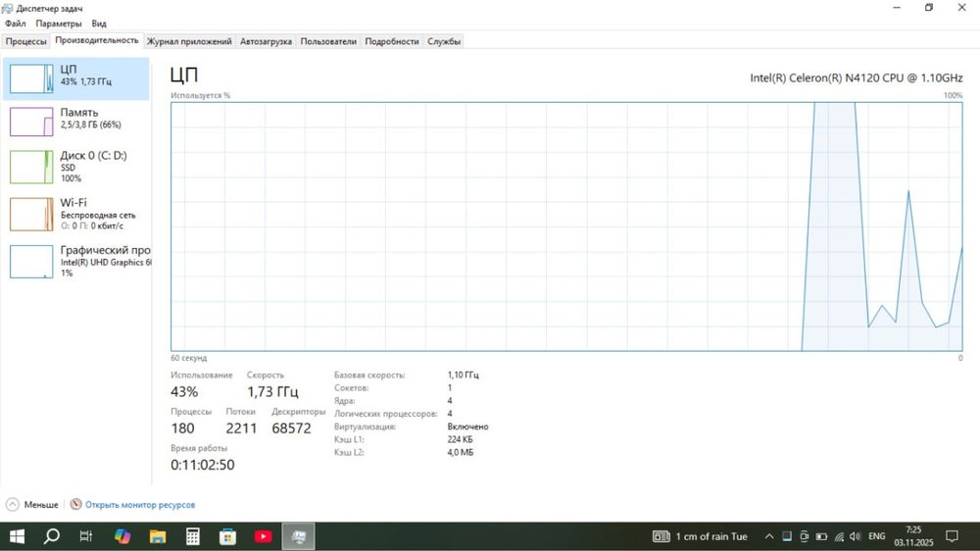Open the Параметры menu
Viewport: 980px width, 551px height.
(59, 24)
